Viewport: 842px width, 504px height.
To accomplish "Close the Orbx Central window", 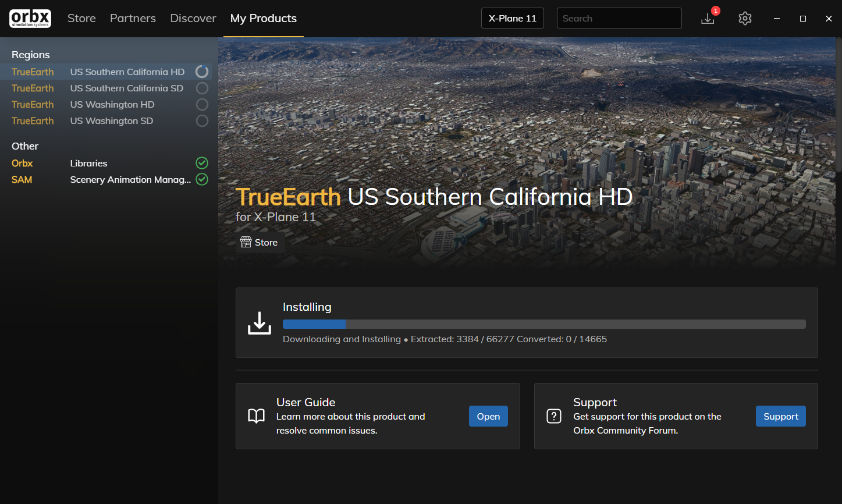I will pos(829,19).
